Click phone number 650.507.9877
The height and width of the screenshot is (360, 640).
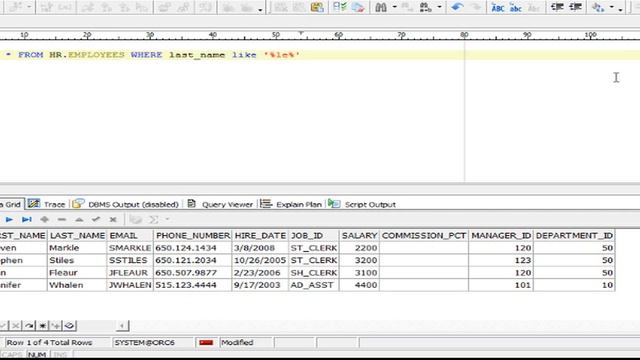pos(193,272)
